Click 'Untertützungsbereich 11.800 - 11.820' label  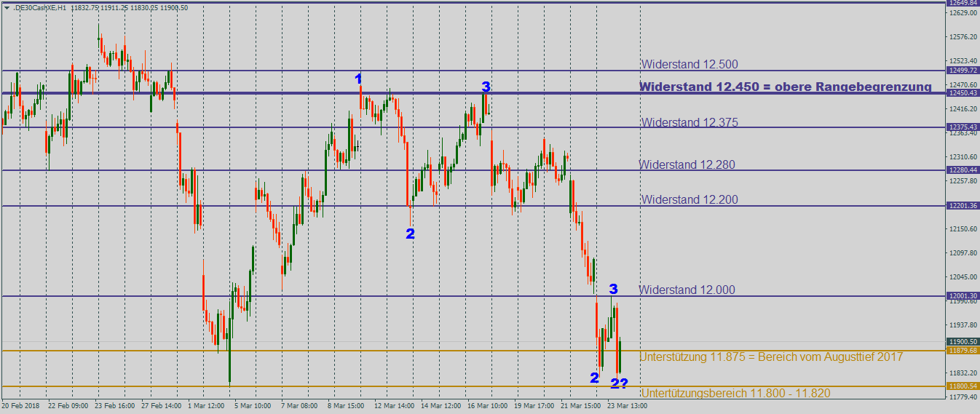735,393
